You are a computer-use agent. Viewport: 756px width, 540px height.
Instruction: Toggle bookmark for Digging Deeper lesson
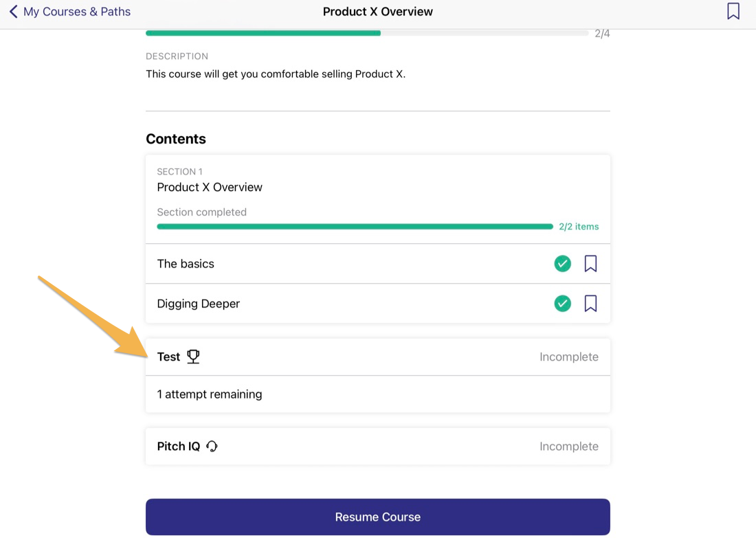tap(590, 304)
